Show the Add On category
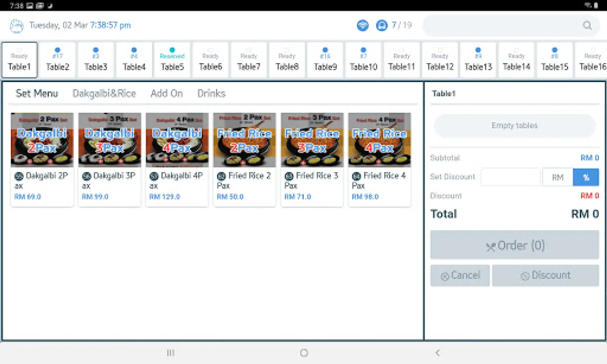 coord(167,93)
